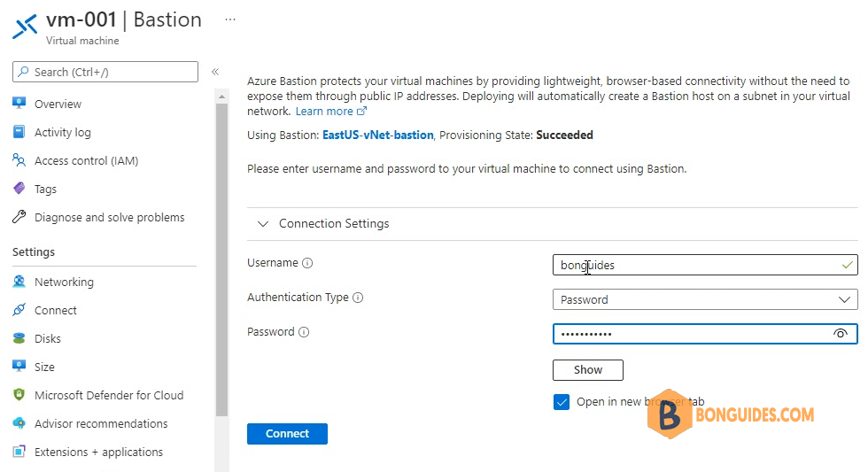Click the Password info icon
This screenshot has width=868, height=472.
(304, 332)
